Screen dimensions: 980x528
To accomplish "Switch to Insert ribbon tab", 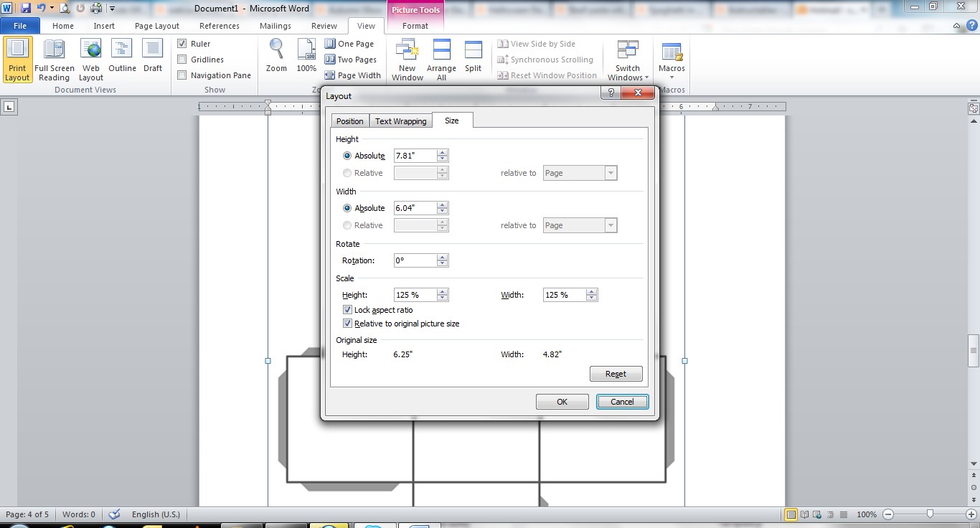I will tap(104, 26).
